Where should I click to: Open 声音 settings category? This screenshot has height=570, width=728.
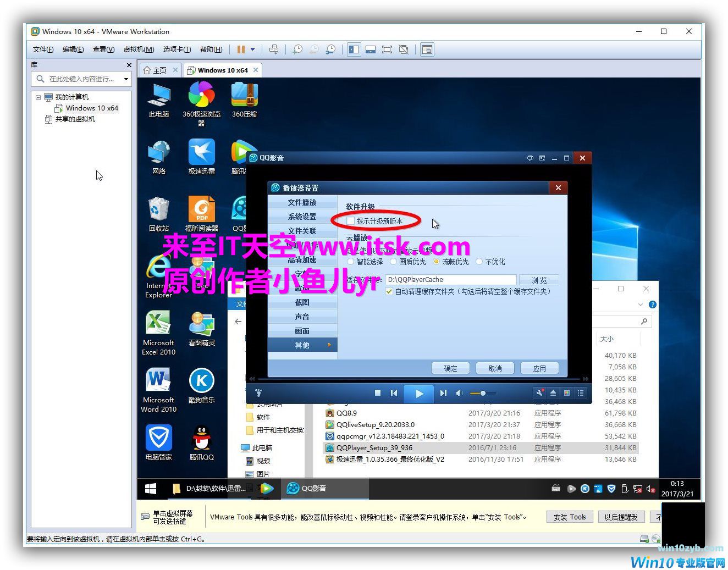[302, 317]
